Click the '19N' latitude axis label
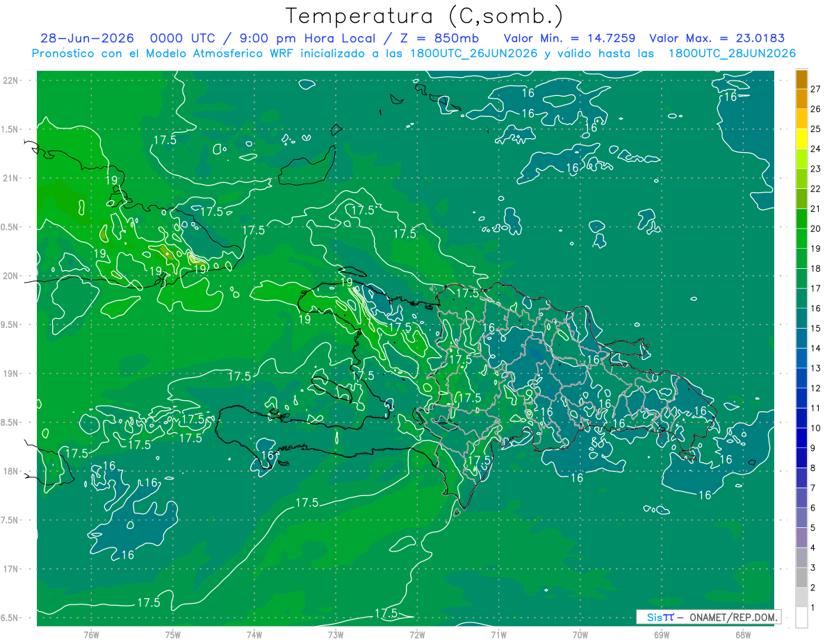This screenshot has width=834, height=644. [x=10, y=374]
